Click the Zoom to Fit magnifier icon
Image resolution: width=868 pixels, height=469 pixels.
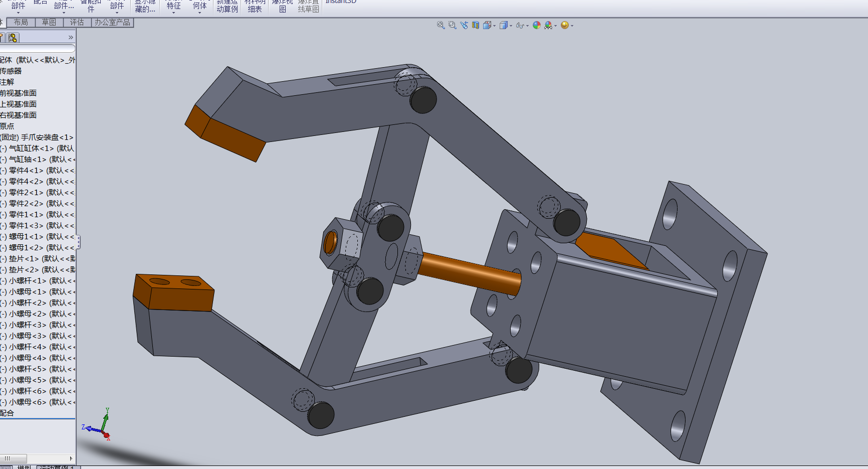[441, 25]
